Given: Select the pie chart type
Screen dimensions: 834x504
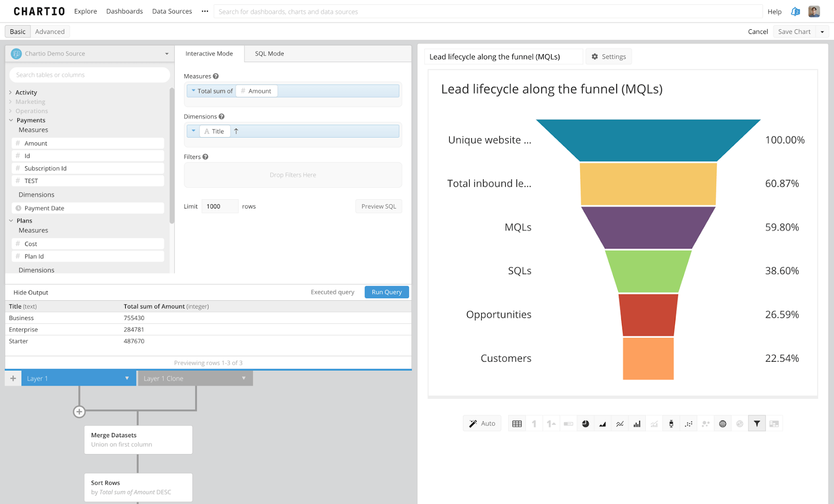Looking at the screenshot, I should pyautogui.click(x=585, y=423).
